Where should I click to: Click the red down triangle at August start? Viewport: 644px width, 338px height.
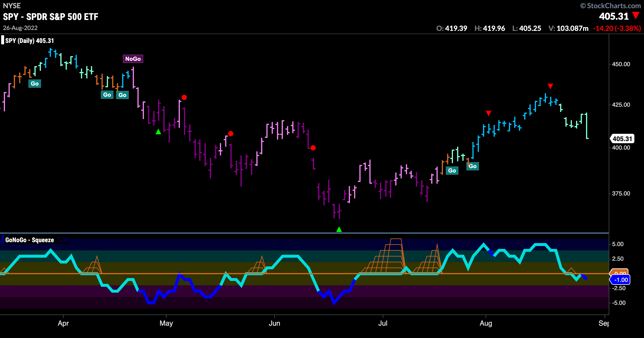pyautogui.click(x=489, y=113)
